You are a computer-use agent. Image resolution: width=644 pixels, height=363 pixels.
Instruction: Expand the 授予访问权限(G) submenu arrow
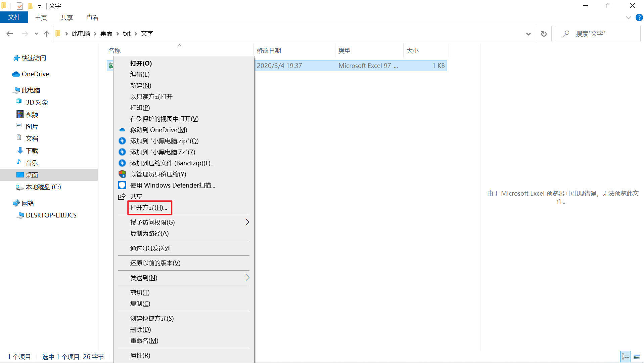(247, 222)
